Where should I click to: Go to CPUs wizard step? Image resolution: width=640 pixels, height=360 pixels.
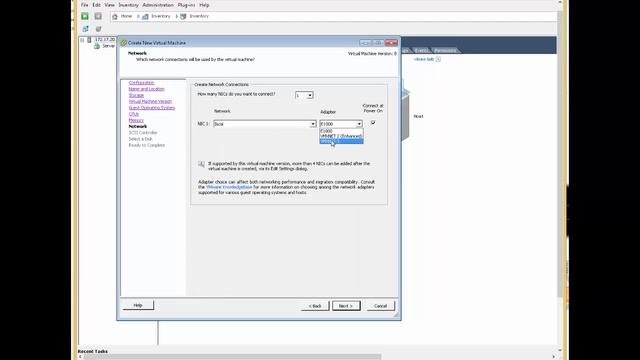click(x=133, y=114)
